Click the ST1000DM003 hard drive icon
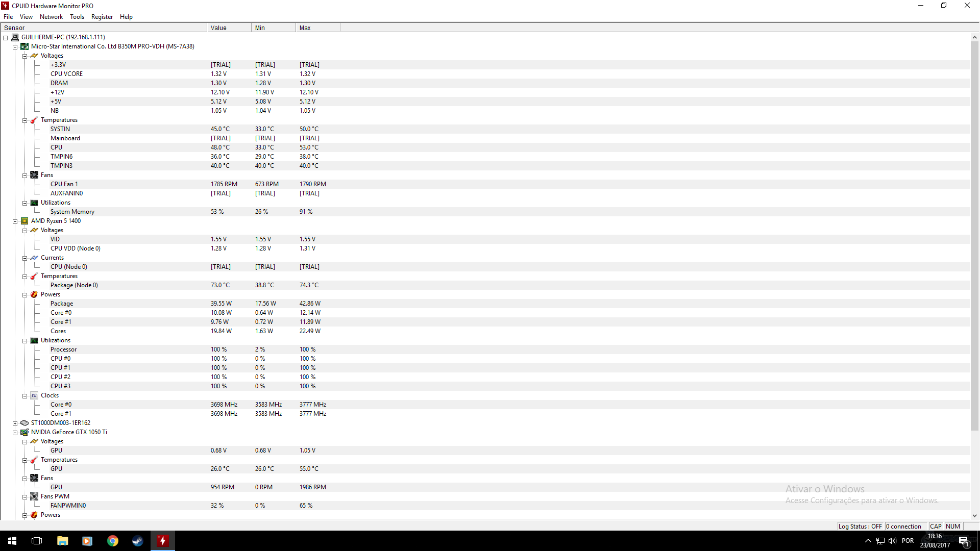Image resolution: width=980 pixels, height=551 pixels. click(x=24, y=423)
